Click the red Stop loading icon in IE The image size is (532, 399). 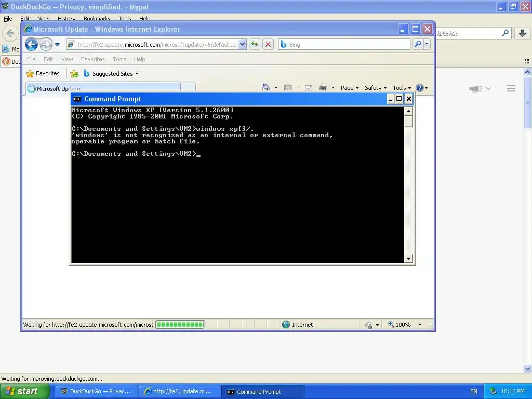[268, 45]
